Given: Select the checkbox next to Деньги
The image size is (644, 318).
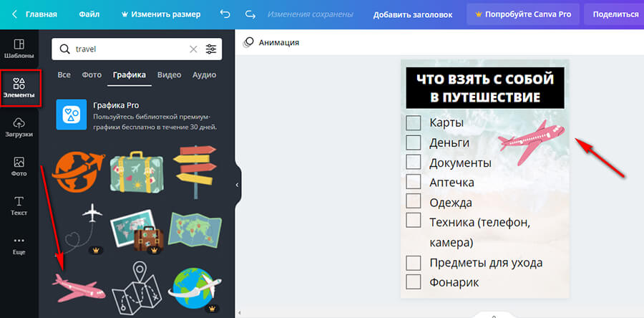Looking at the screenshot, I should pos(414,142).
